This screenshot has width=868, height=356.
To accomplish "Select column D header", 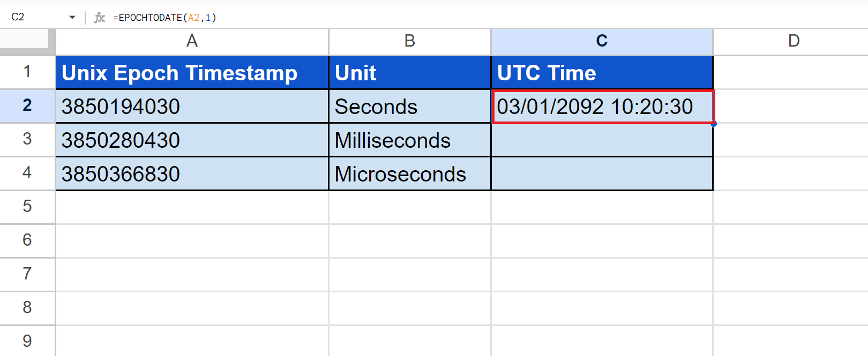I will click(x=794, y=41).
